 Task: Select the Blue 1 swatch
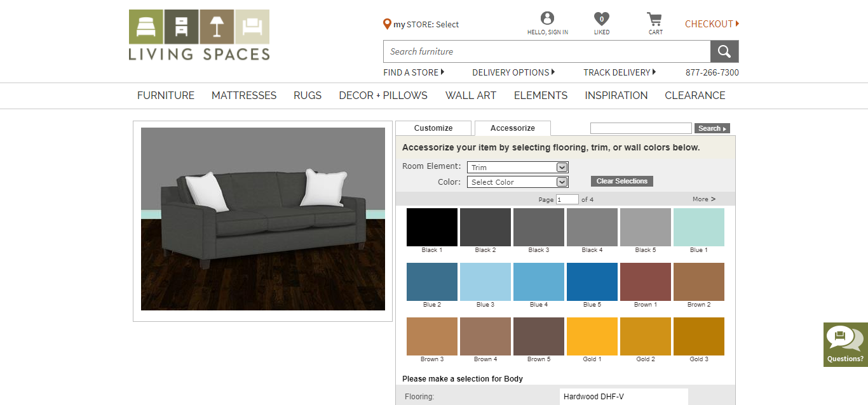pos(699,227)
